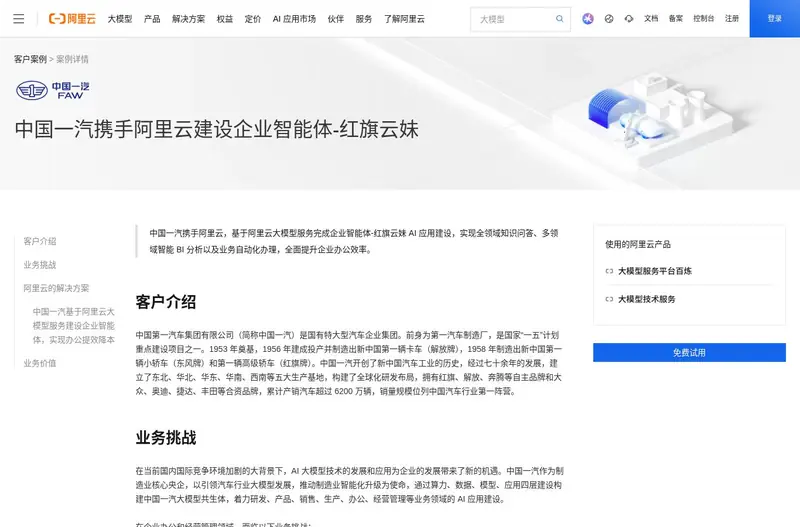This screenshot has width=800, height=527.
Task: Jump to 业务挑战 in sidebar navigation
Action: 40,265
